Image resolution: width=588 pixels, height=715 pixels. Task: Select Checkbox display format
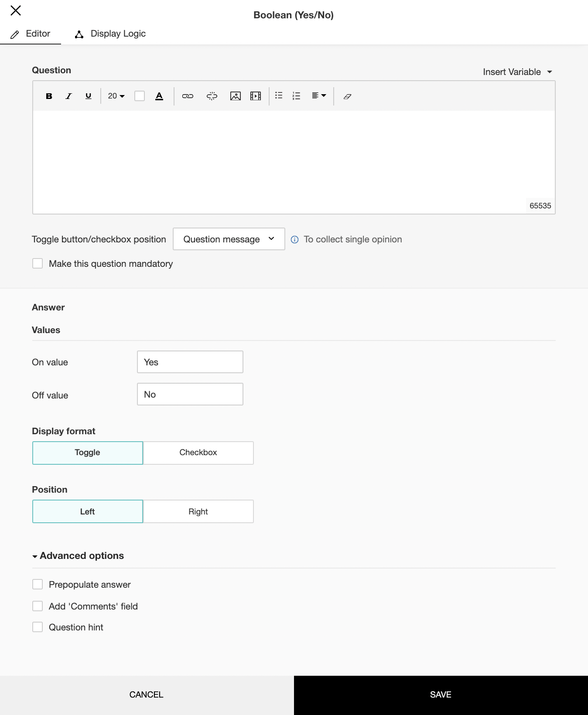[198, 453]
